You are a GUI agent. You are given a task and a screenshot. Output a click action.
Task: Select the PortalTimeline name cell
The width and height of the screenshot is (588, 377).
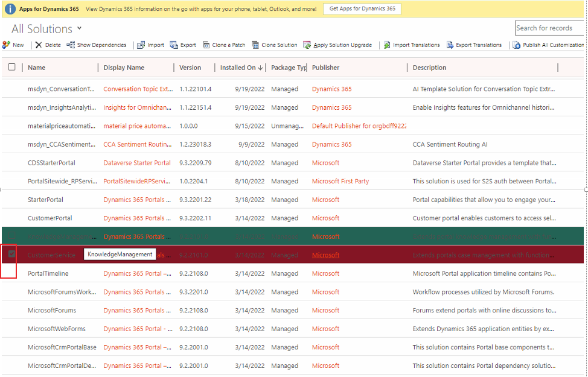tap(48, 273)
